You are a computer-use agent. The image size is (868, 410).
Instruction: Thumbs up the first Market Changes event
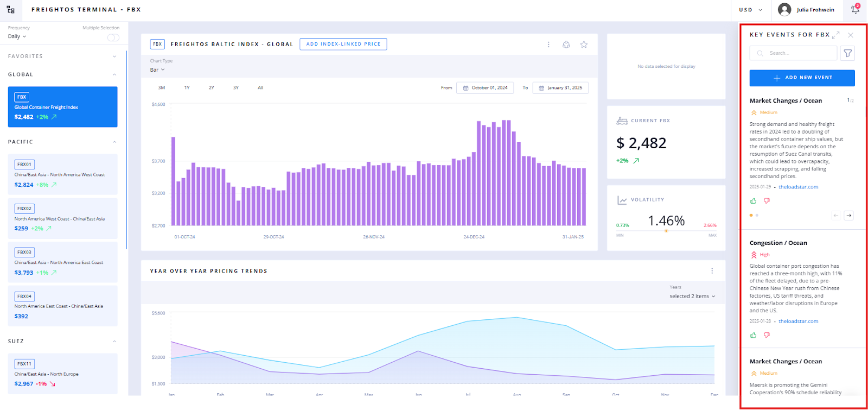[753, 201]
